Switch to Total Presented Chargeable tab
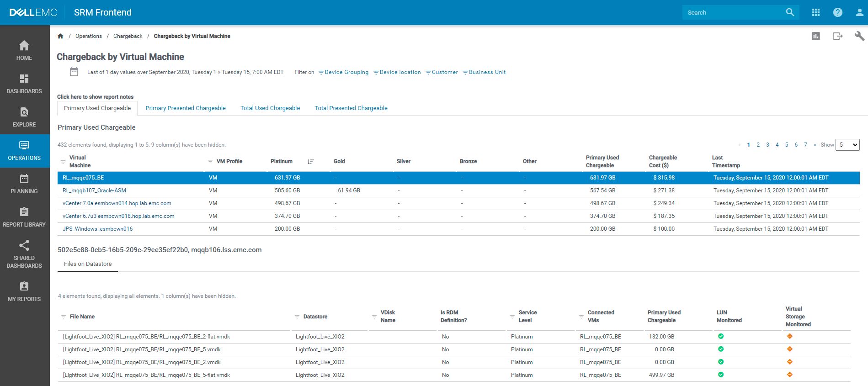Viewport: 868px width, 386px height. click(351, 108)
